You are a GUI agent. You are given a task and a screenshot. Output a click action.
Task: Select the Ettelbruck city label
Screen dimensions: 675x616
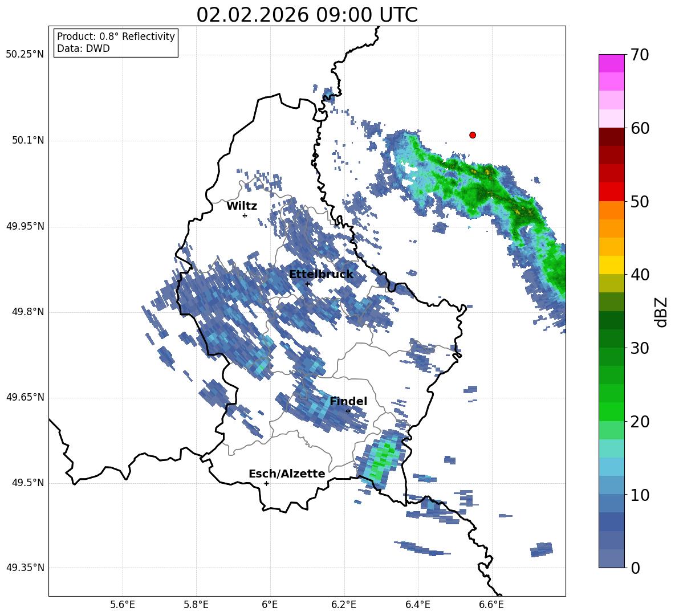pyautogui.click(x=321, y=274)
